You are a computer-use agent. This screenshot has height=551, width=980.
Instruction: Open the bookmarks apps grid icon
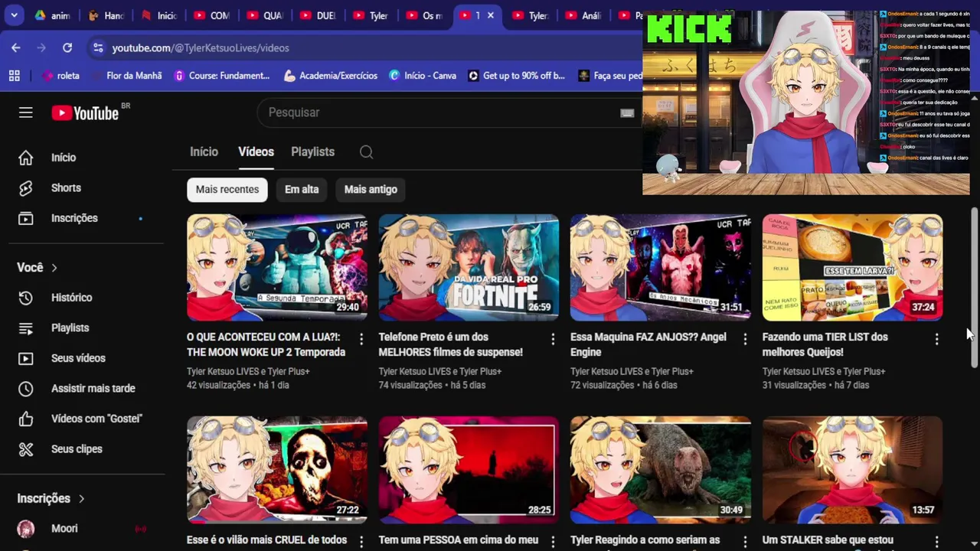click(14, 76)
